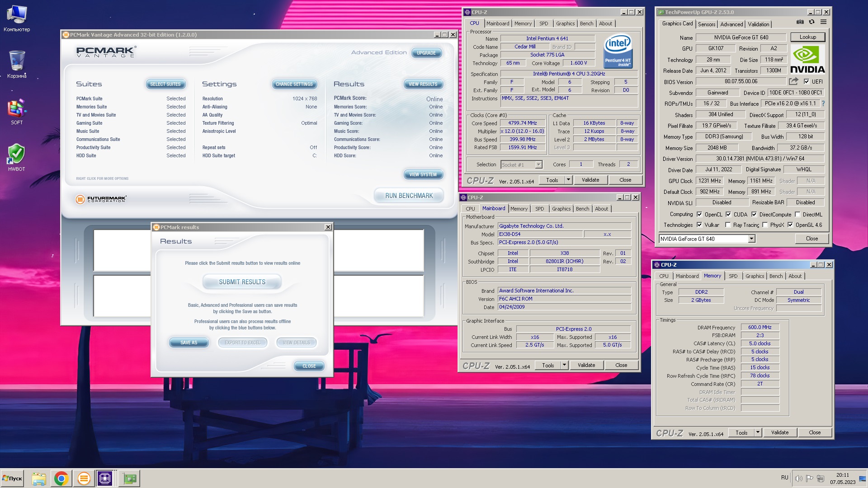The image size is (868, 488).
Task: Click the View Results button
Action: pos(423,84)
